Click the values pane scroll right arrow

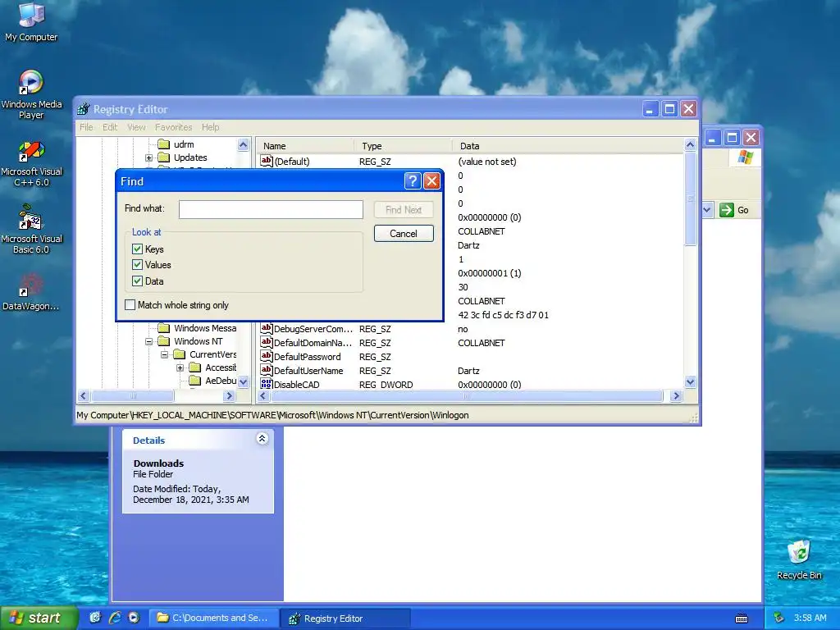tap(676, 396)
